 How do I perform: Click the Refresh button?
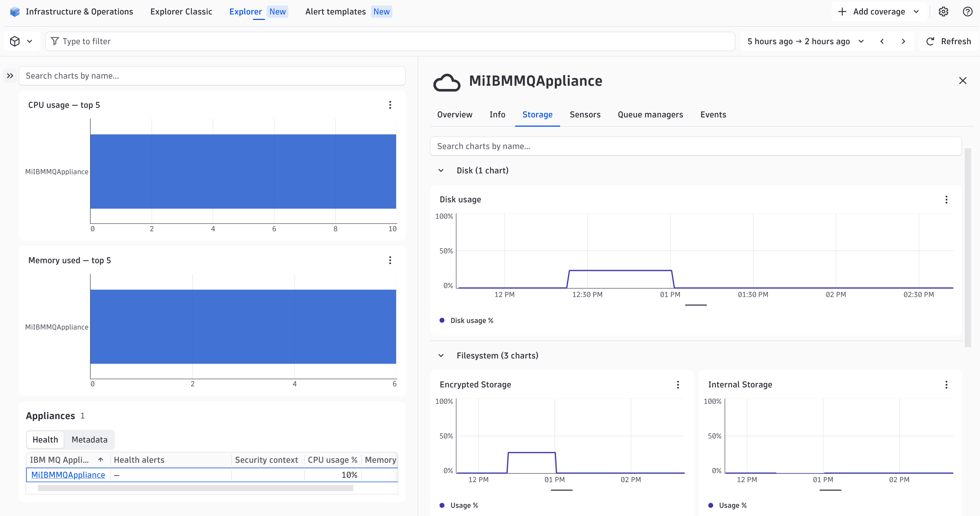(948, 41)
